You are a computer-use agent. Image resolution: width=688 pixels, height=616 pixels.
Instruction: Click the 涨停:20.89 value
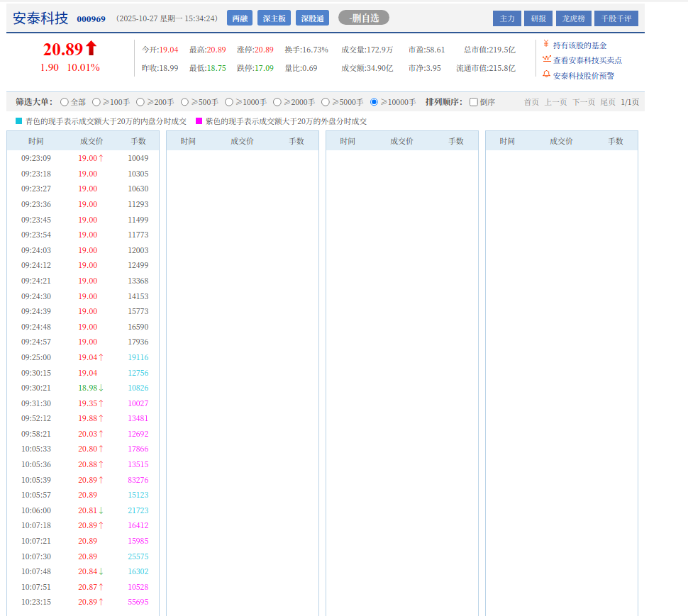[255, 50]
